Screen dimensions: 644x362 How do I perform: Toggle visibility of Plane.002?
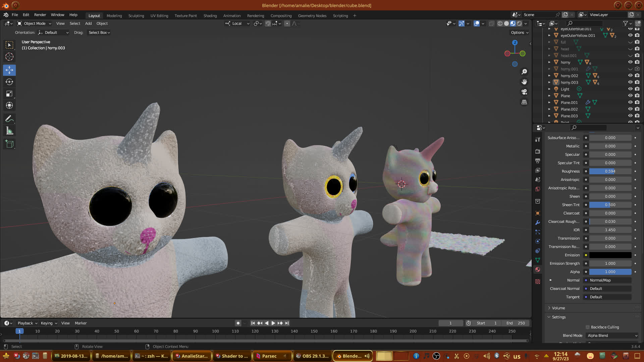pyautogui.click(x=630, y=109)
